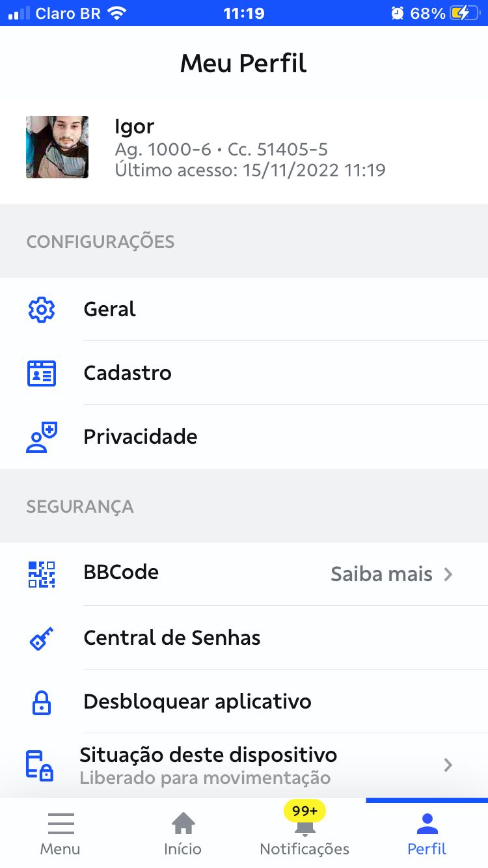
Task: Tap the Geral gear icon
Action: pos(42,310)
